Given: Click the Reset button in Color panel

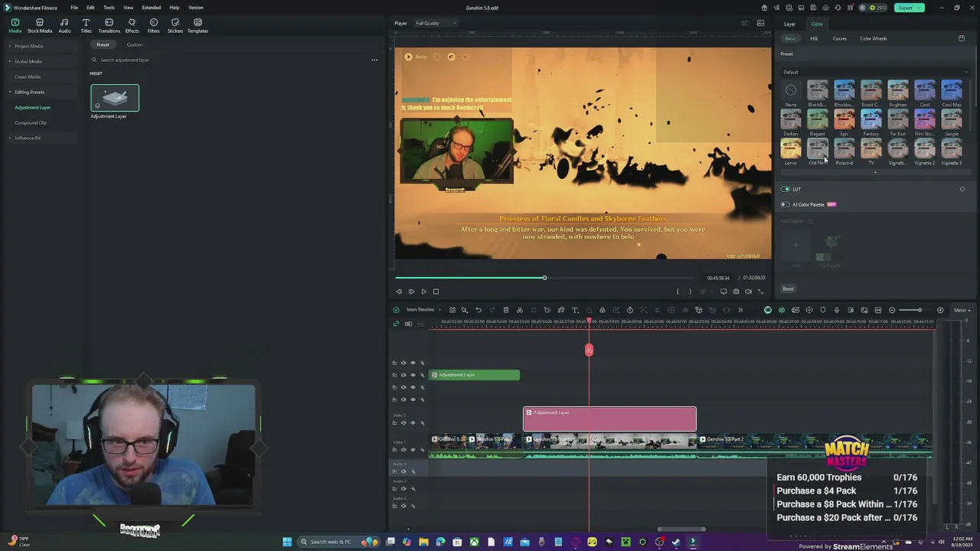Looking at the screenshot, I should tap(788, 289).
